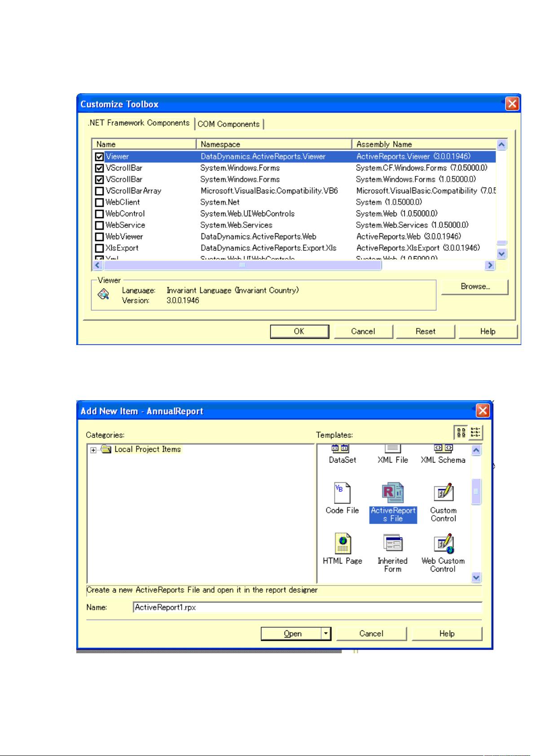Image resolution: width=535 pixels, height=756 pixels.
Task: Close the Add New Item dialog
Action: tap(483, 411)
